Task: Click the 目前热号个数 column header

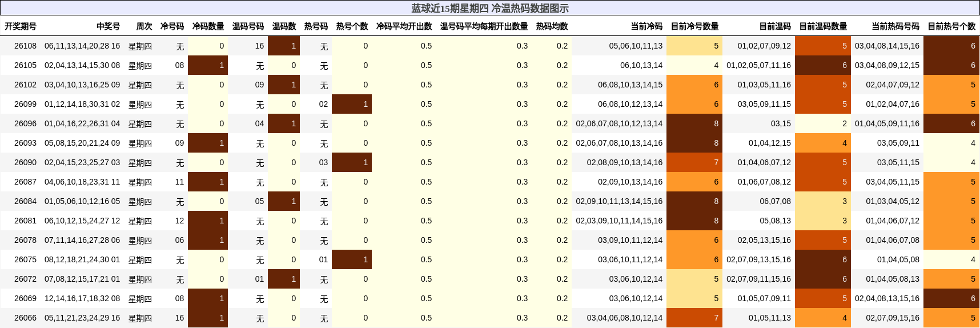Action: (951, 26)
